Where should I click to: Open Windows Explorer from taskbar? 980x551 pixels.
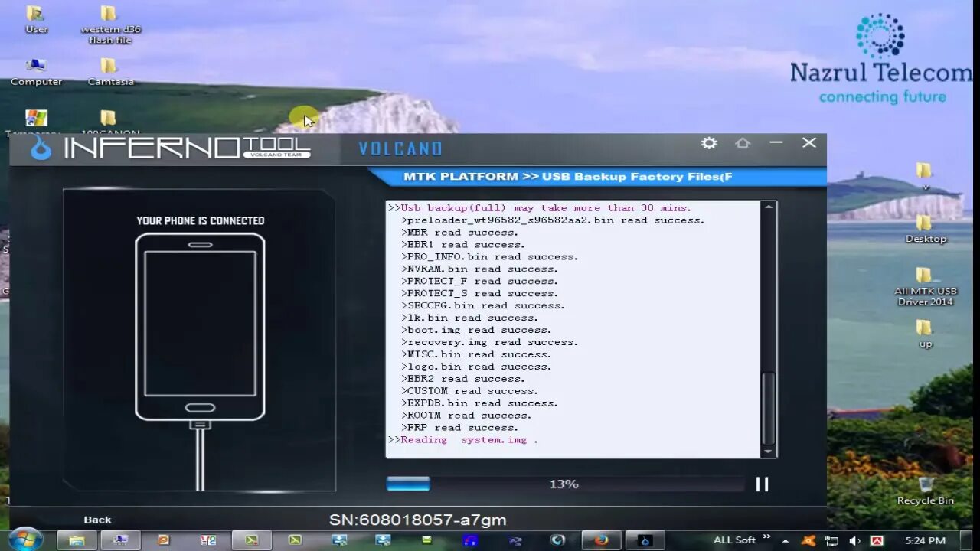(77, 540)
